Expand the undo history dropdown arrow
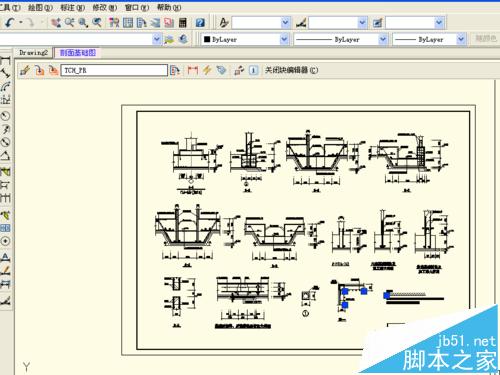 tap(21, 23)
